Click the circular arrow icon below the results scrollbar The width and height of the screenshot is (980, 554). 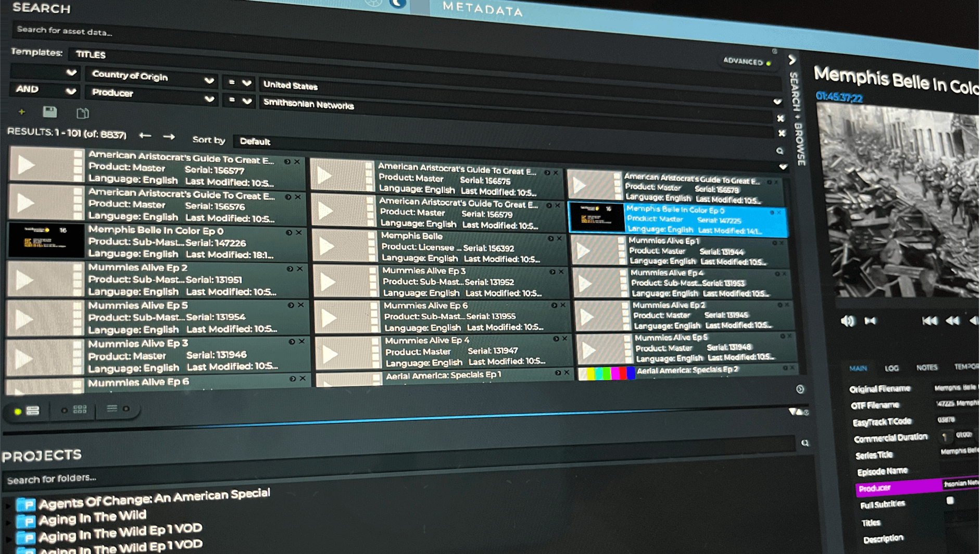point(800,389)
